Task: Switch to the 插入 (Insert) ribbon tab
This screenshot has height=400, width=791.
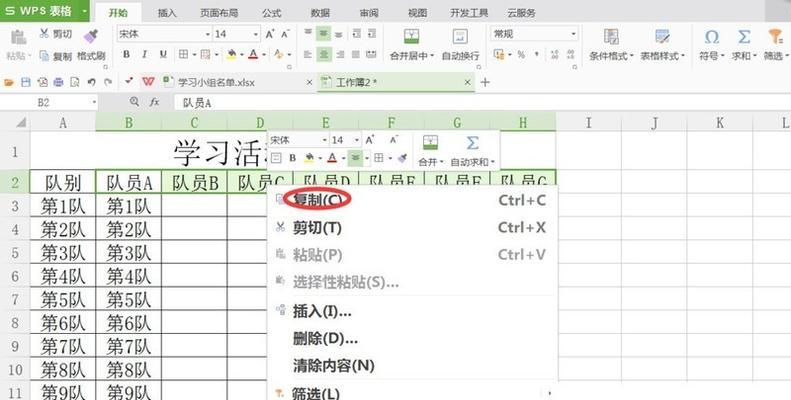Action: point(167,13)
